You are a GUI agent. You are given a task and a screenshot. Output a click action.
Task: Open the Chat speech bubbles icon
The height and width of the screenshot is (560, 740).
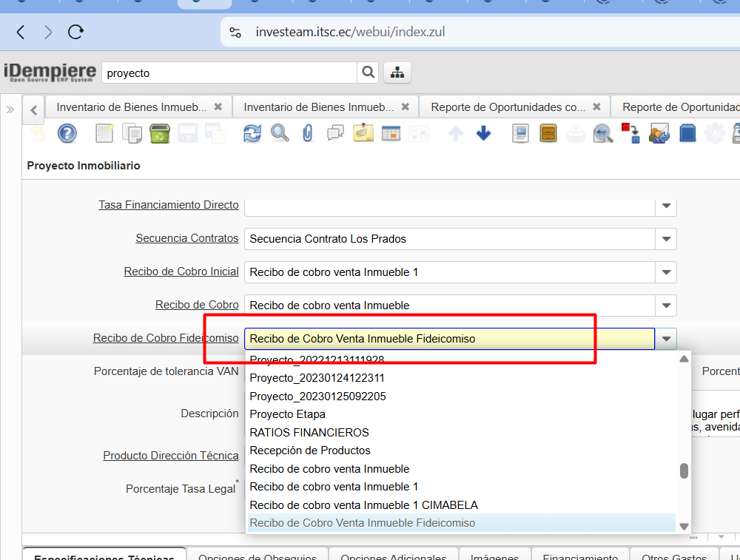pos(335,134)
